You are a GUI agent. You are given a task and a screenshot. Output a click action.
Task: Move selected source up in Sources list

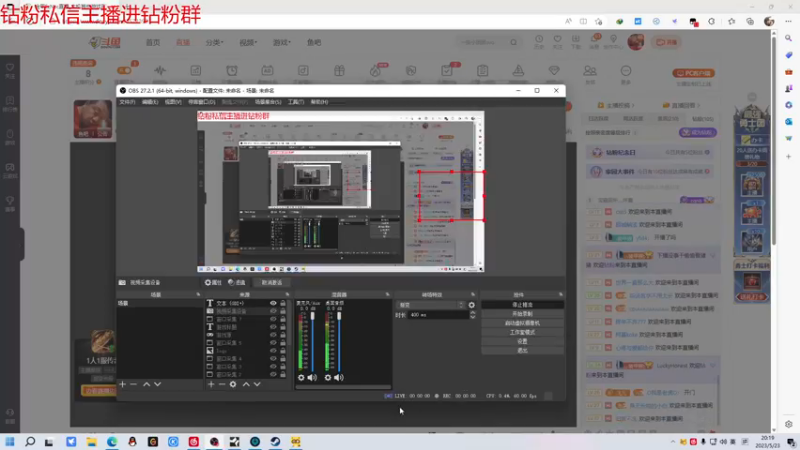point(246,384)
